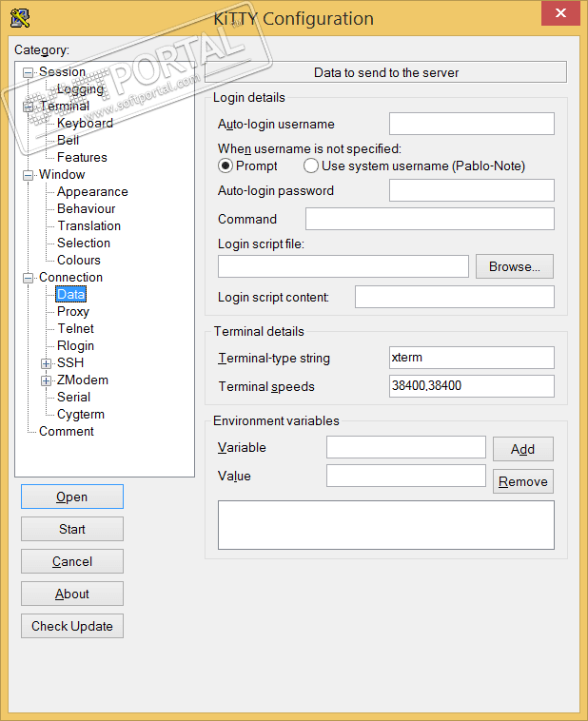Expand the SSH tree node
This screenshot has height=721, width=588.
coord(46,363)
